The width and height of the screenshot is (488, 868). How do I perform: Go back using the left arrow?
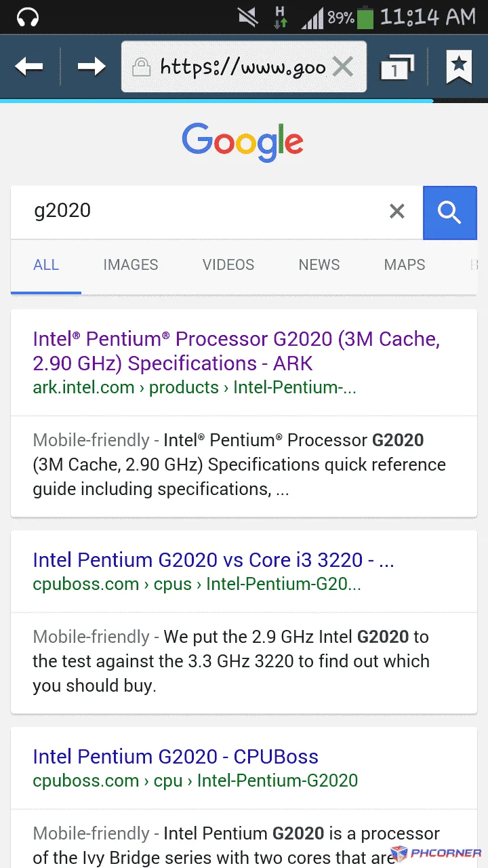(29, 66)
